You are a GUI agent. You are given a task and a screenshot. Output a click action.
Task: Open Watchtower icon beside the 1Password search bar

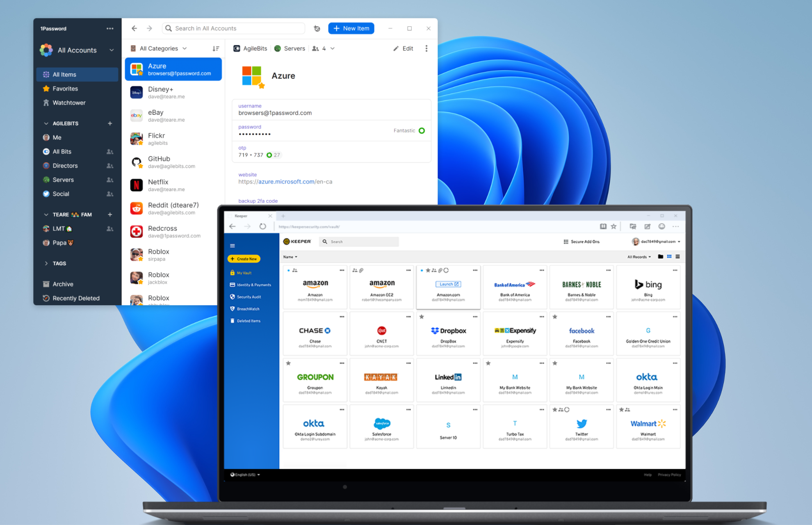tap(317, 28)
